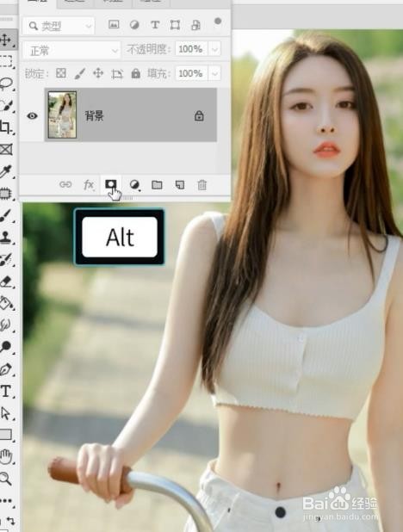Click the delete layer trash icon

202,185
